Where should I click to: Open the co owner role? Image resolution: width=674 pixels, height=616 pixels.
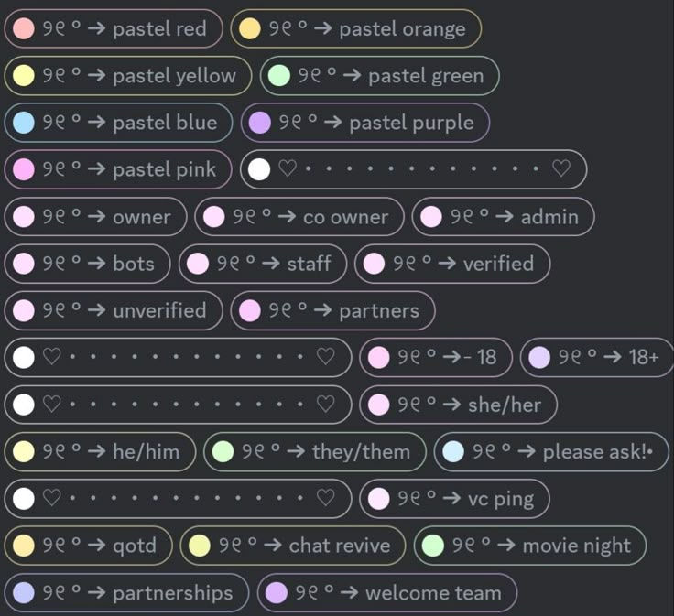coord(299,217)
